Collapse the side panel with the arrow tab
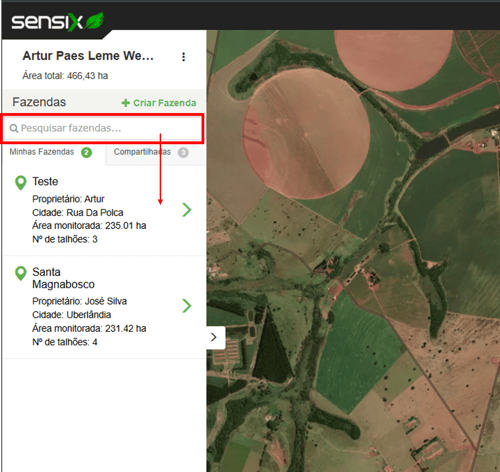Image resolution: width=500 pixels, height=472 pixels. coord(215,337)
